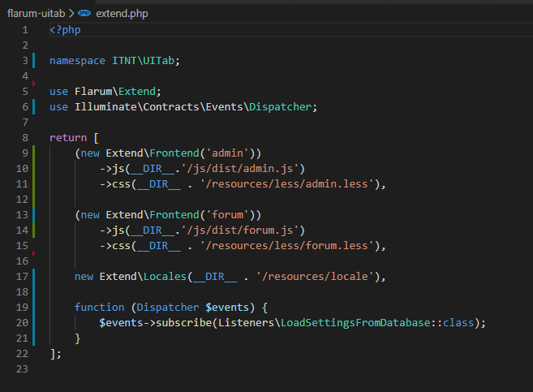The width and height of the screenshot is (533, 392).
Task: Expand the breadcrumb chevron after flarum-uitab
Action: (71, 14)
